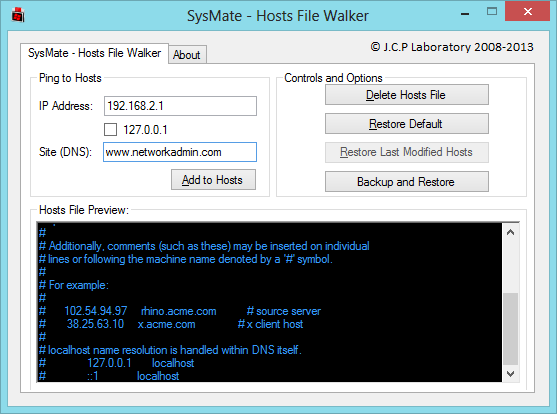557x414 pixels.
Task: Minimize the Hosts File Walker window
Action: click(465, 15)
